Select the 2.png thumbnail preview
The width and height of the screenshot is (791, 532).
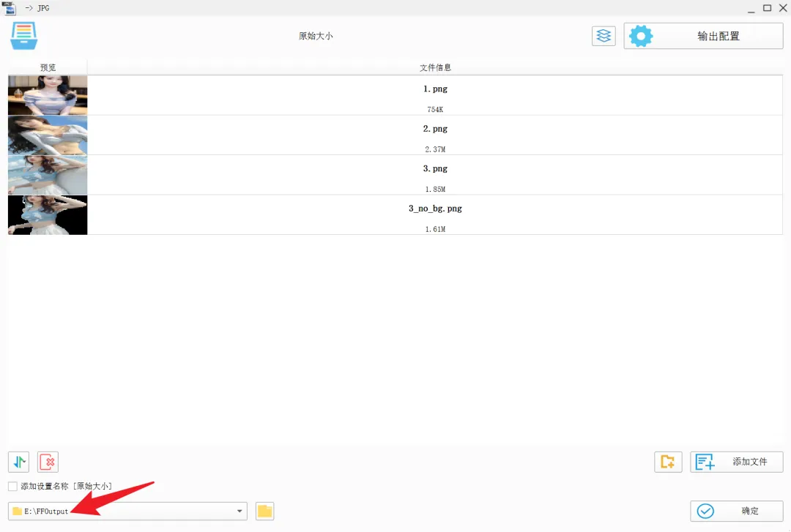48,135
